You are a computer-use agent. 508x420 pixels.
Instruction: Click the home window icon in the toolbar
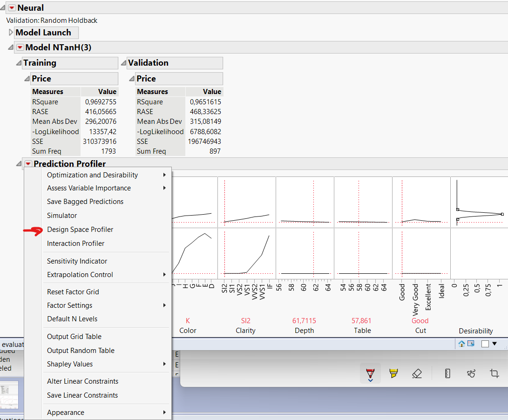point(461,343)
